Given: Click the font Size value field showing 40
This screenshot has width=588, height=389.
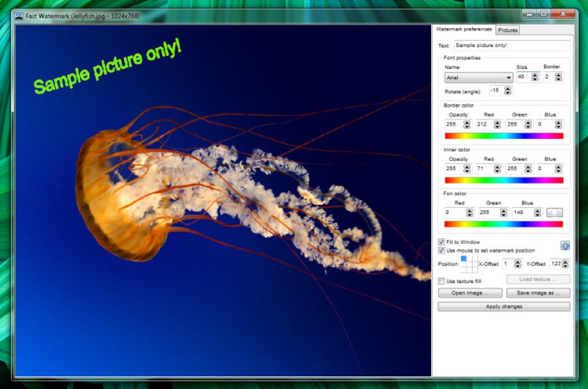Looking at the screenshot, I should tap(524, 77).
